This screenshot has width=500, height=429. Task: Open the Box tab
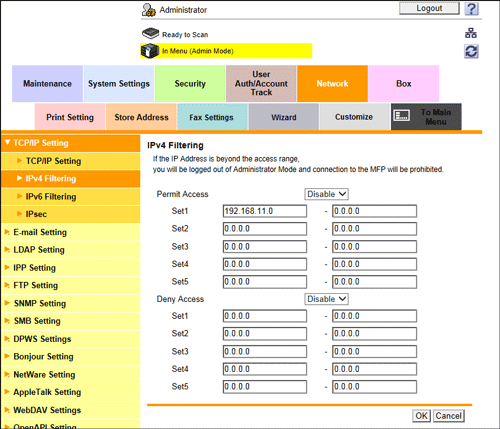(x=404, y=84)
